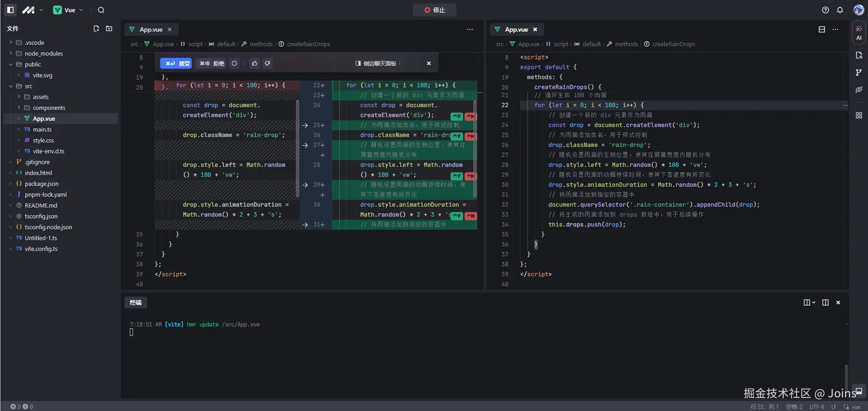Close the left editor App.vue tab
This screenshot has height=411, width=868.
pyautogui.click(x=170, y=29)
